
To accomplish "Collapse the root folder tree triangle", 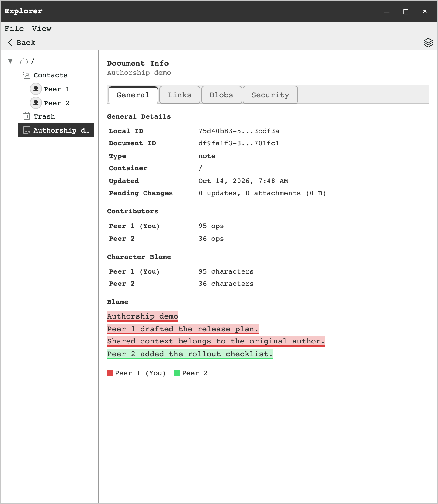I will click(x=10, y=61).
